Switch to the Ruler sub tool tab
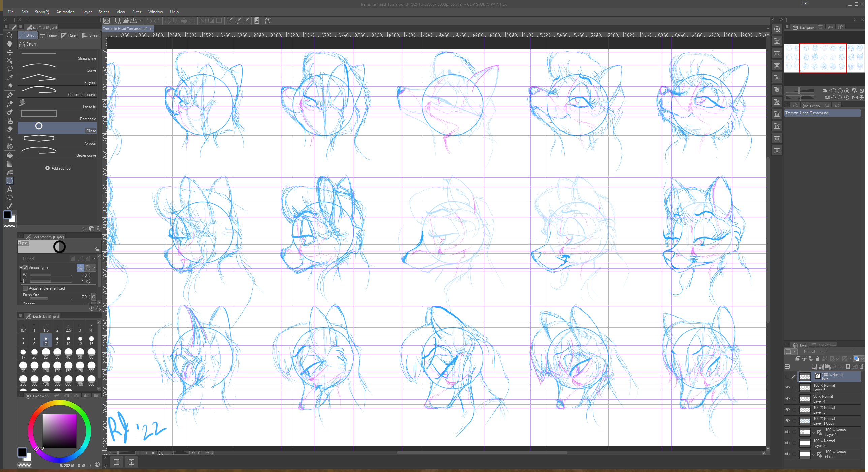 pyautogui.click(x=70, y=35)
